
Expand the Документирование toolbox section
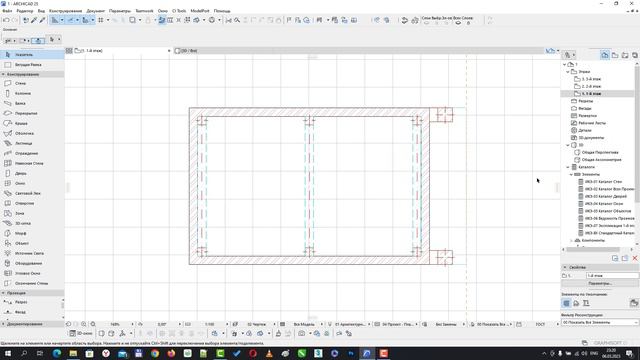tap(4, 324)
